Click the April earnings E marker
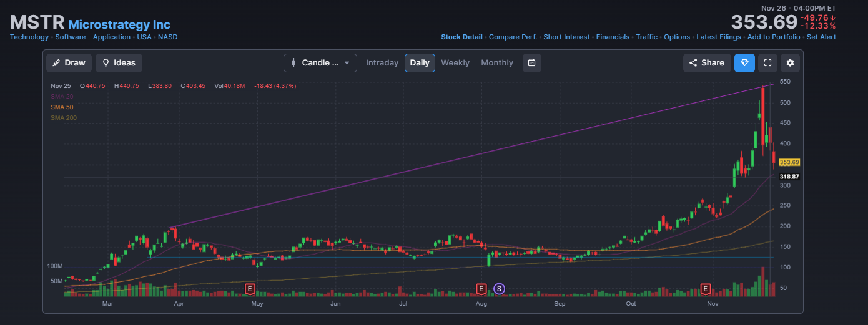This screenshot has height=325, width=868. pyautogui.click(x=250, y=289)
